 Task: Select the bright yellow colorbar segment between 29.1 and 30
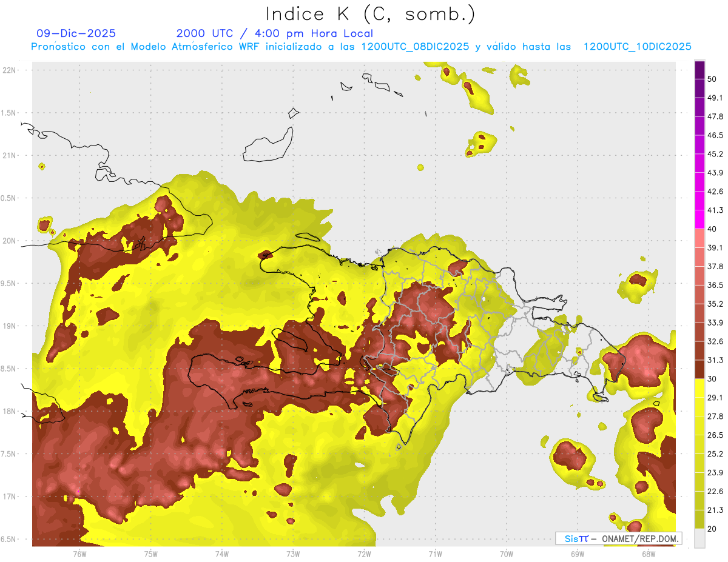tap(699, 388)
